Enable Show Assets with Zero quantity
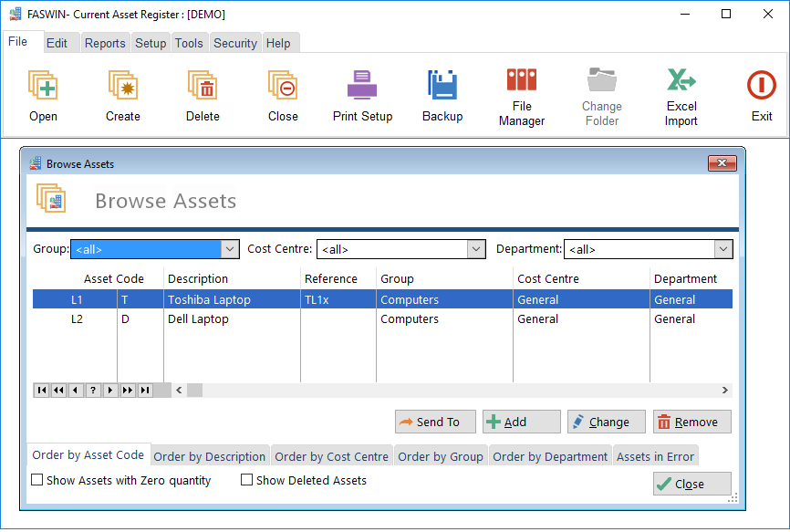This screenshot has height=532, width=790. [x=37, y=480]
